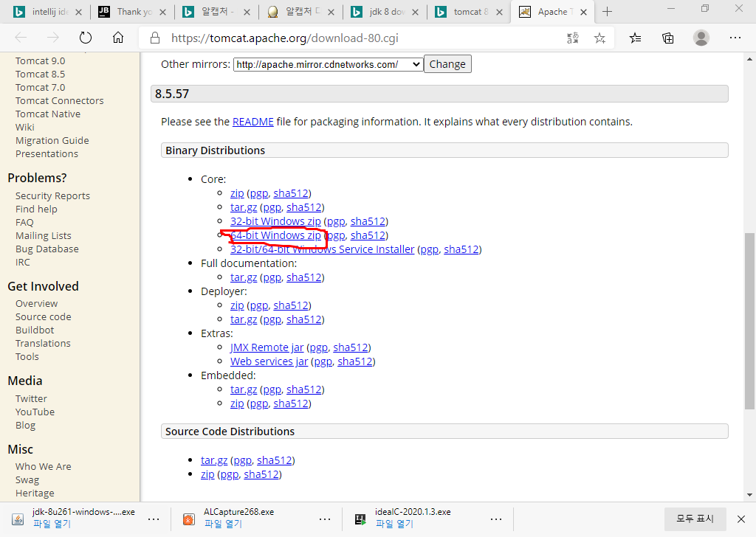Download Web services jar
756x537 pixels.
pos(269,361)
